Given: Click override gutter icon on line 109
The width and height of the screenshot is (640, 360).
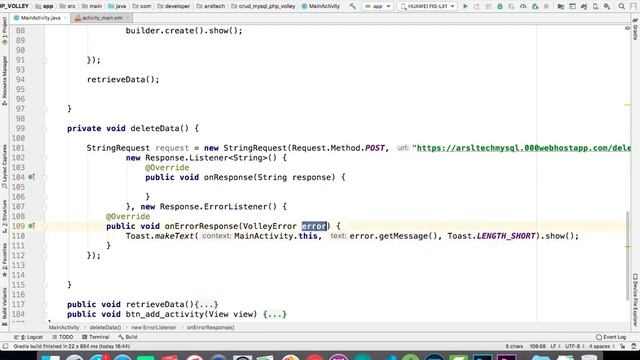Looking at the screenshot, I should click(x=31, y=226).
